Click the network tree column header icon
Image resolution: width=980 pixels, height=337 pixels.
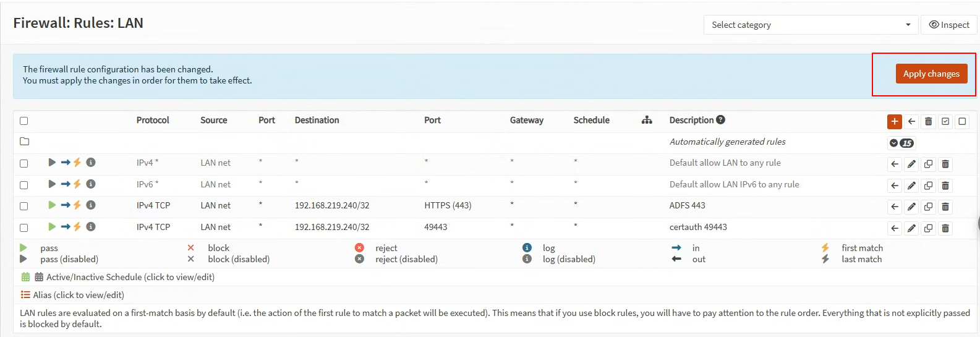tap(647, 120)
